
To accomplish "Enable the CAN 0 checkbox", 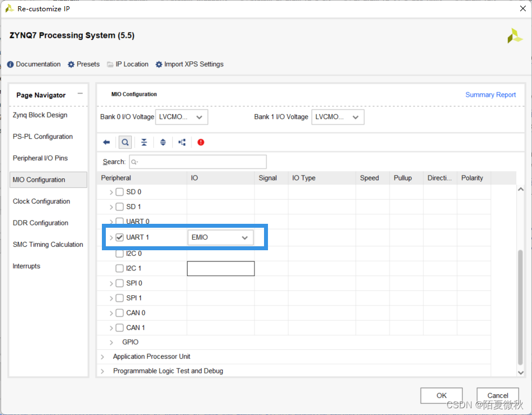I will point(119,313).
